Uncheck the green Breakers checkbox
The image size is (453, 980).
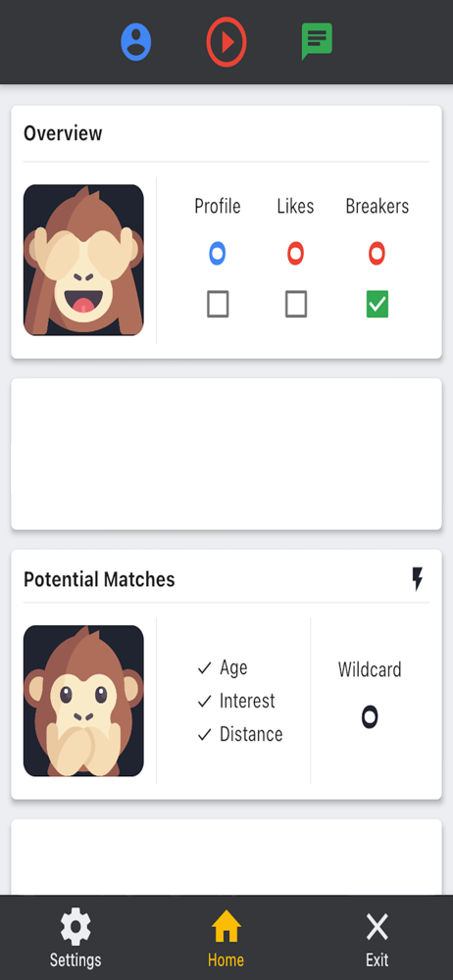point(377,305)
